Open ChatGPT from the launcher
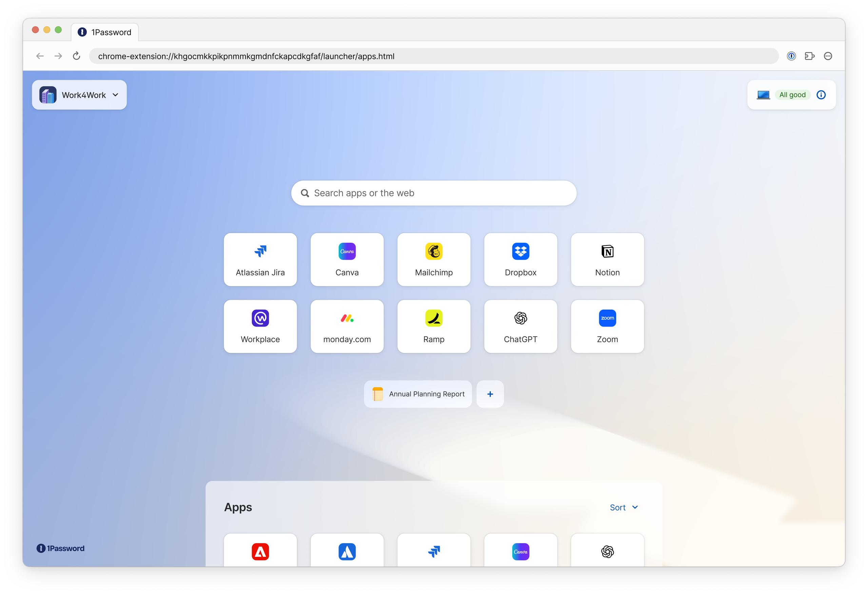Screen dimensions: 868x594 point(520,326)
